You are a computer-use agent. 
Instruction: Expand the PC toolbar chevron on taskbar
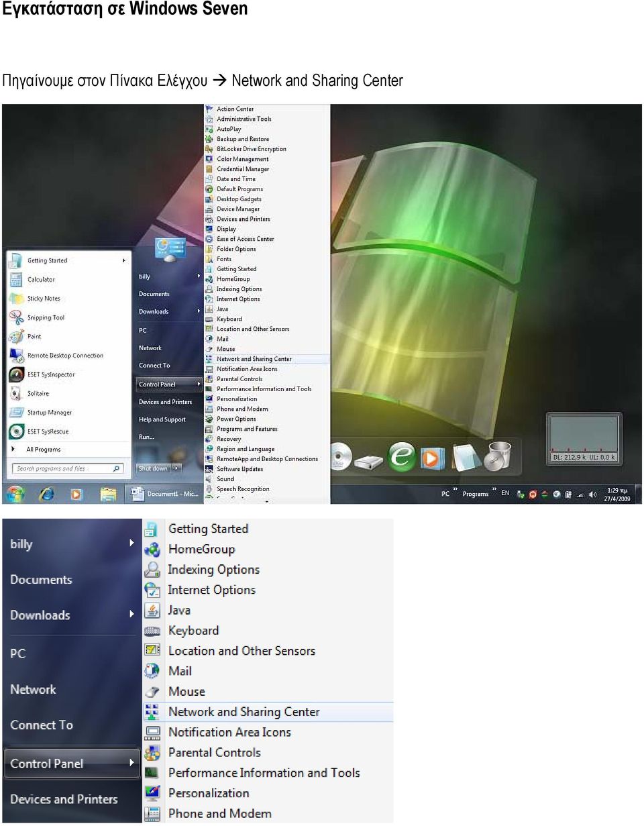pos(454,490)
